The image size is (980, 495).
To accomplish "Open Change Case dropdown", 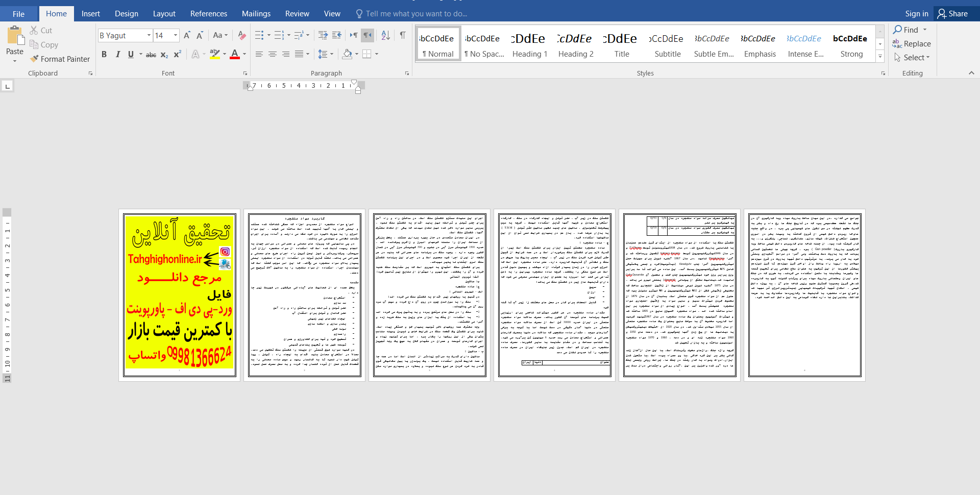I will click(x=220, y=35).
